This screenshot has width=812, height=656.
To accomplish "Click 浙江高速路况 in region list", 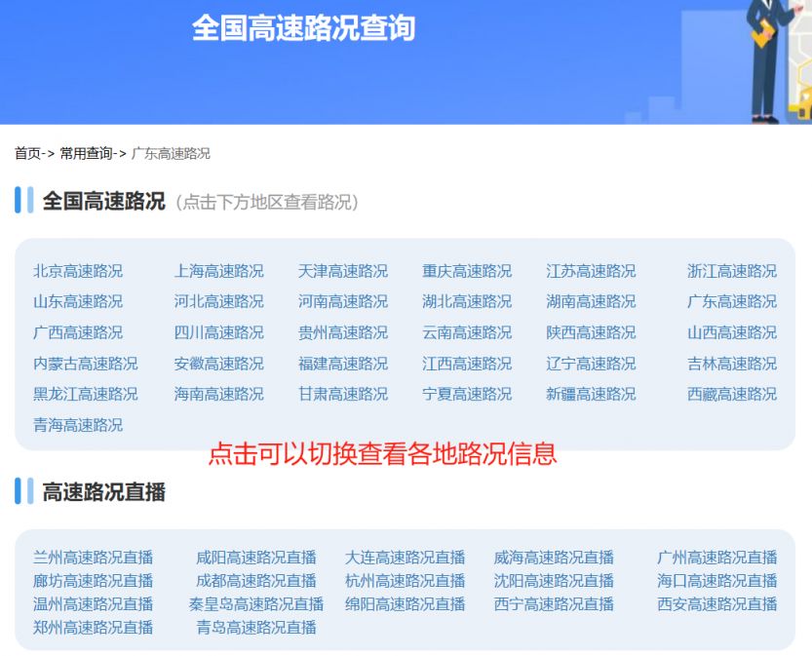I will pos(731,271).
